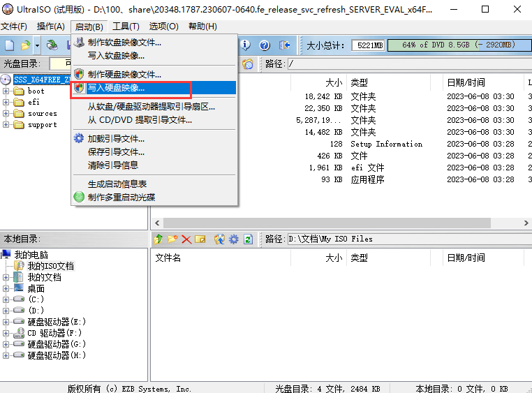Click the refresh icon in local toolbar
The image size is (532, 393).
(248, 239)
